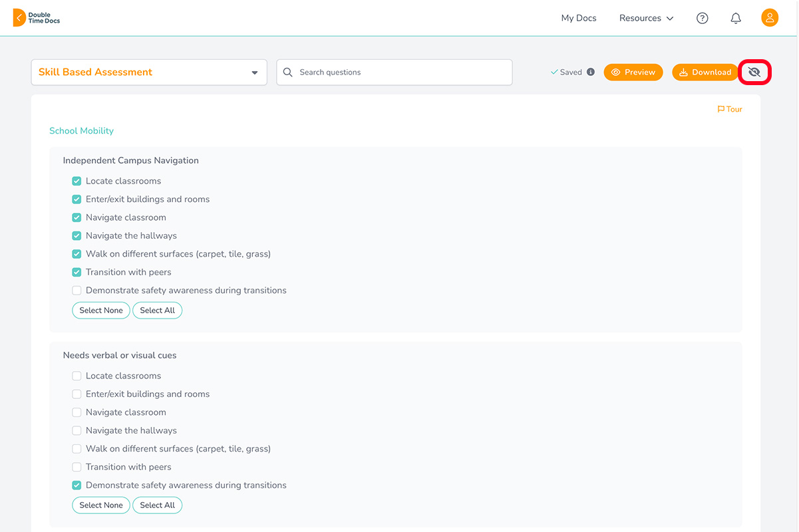The image size is (799, 532).
Task: Select the My Docs menu item
Action: tap(578, 18)
